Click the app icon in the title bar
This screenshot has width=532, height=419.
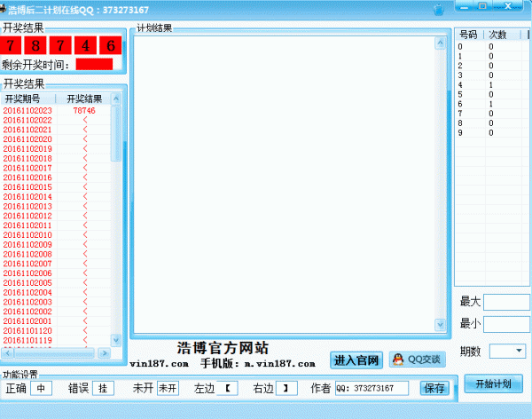pos(3,9)
